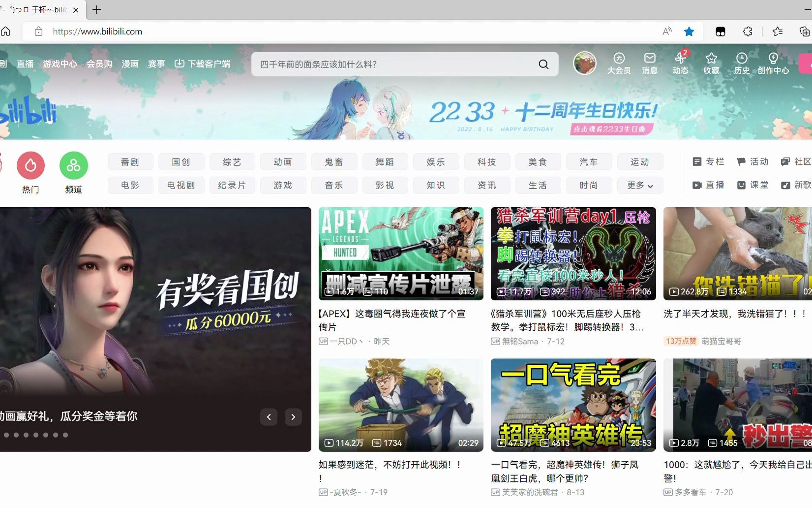Screen dimensions: 812x508
Task: Open browser favorites list icon
Action: pyautogui.click(x=778, y=32)
